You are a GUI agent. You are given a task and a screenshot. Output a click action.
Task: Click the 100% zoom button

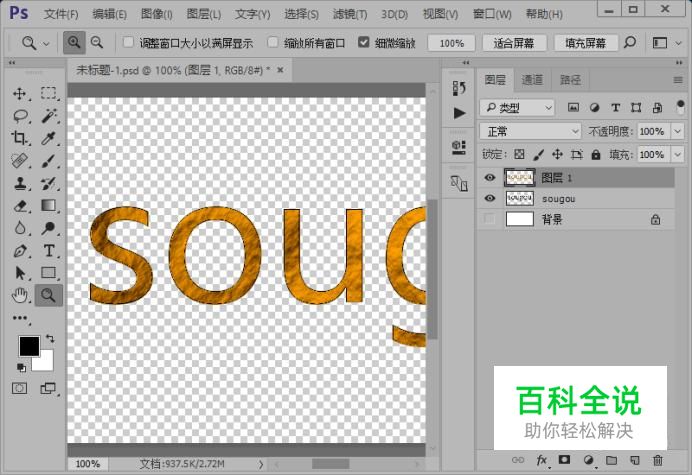click(x=451, y=43)
